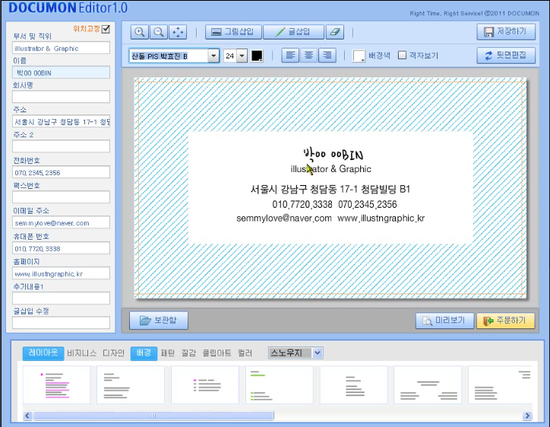Toggle the 위치고정 position lock checkbox
Screen dimensions: 550x427
[x=106, y=29]
